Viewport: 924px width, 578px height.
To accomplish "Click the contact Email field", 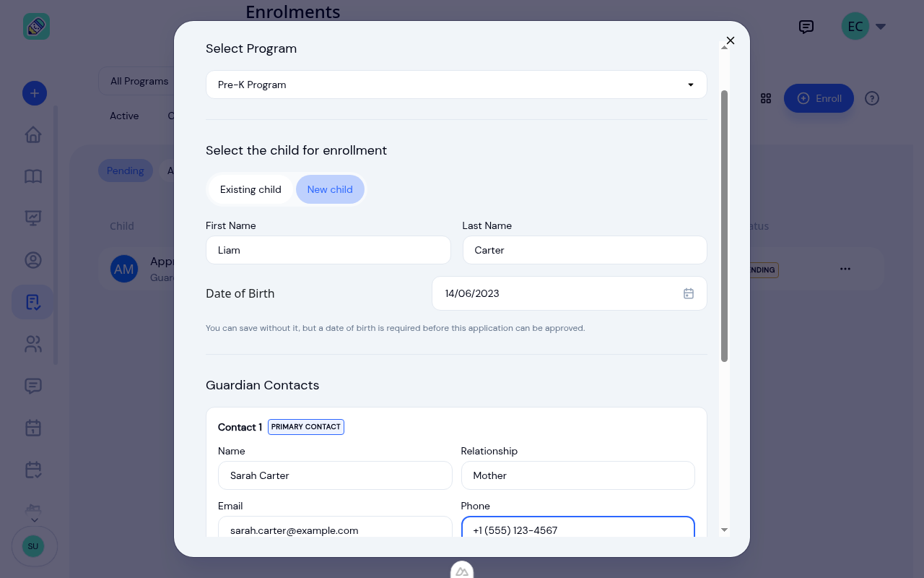I will [x=335, y=527].
